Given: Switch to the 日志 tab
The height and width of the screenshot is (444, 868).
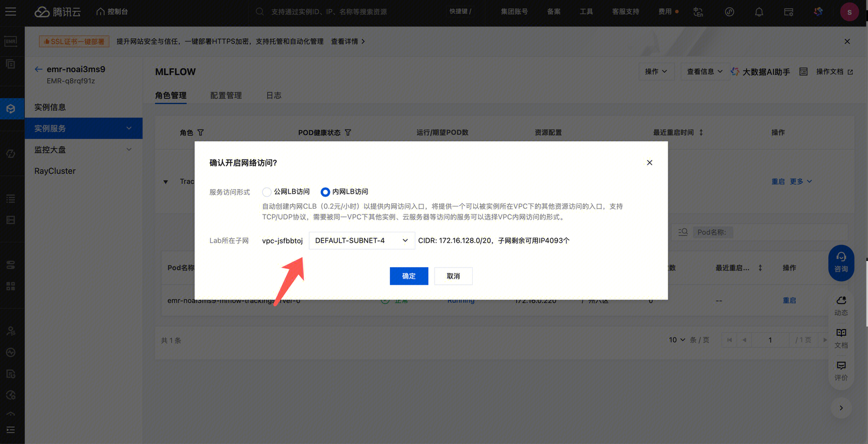Looking at the screenshot, I should click(x=274, y=95).
